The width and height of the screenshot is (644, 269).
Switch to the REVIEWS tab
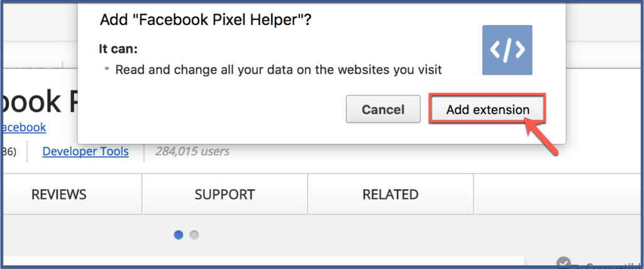[59, 194]
